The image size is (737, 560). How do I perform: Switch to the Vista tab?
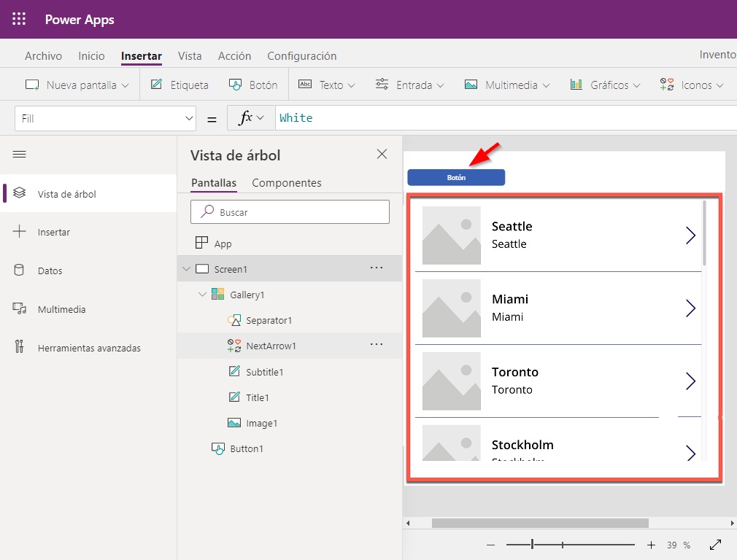click(190, 56)
